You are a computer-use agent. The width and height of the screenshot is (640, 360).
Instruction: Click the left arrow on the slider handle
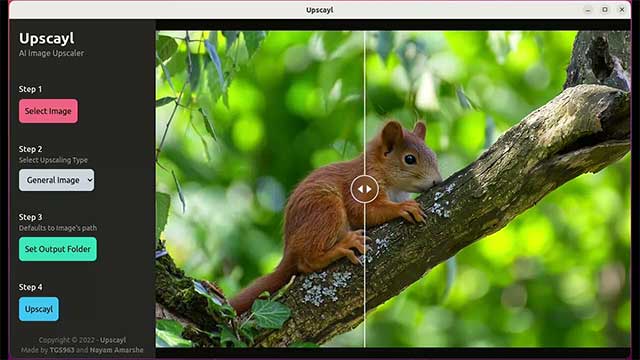coord(360,189)
